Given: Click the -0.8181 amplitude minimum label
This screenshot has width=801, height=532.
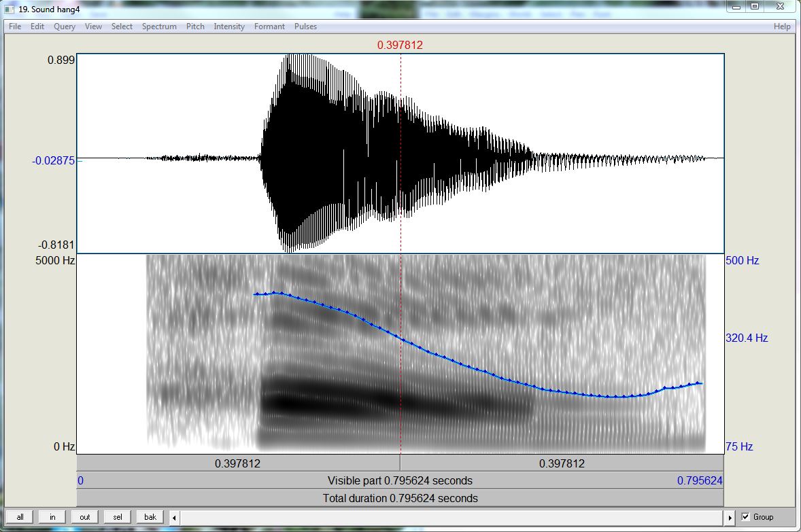Looking at the screenshot, I should 56,245.
